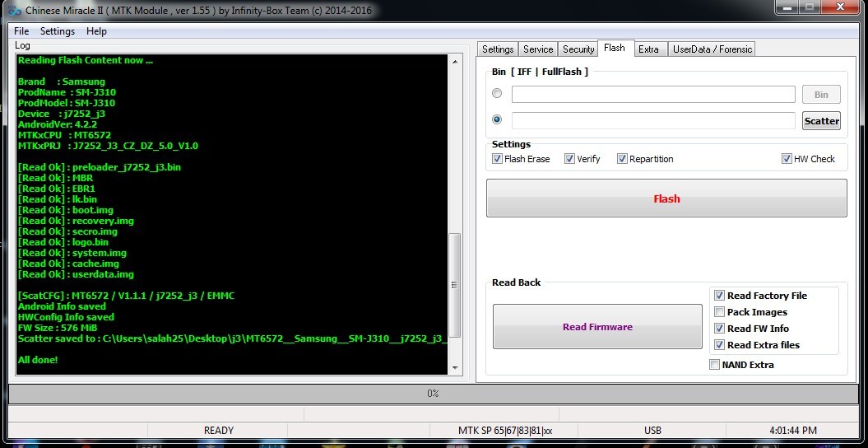Image resolution: width=868 pixels, height=448 pixels.
Task: Uncheck Read FW Info
Action: point(719,329)
